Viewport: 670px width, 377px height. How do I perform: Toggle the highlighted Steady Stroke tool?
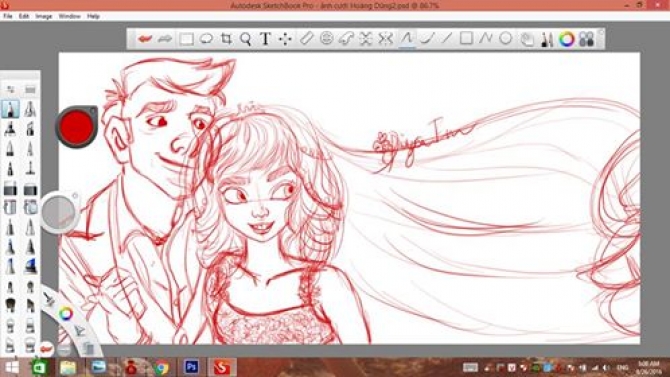[x=407, y=38]
